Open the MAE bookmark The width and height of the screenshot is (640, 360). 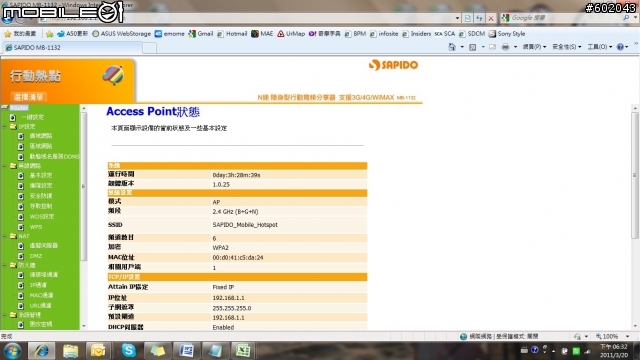(x=262, y=34)
